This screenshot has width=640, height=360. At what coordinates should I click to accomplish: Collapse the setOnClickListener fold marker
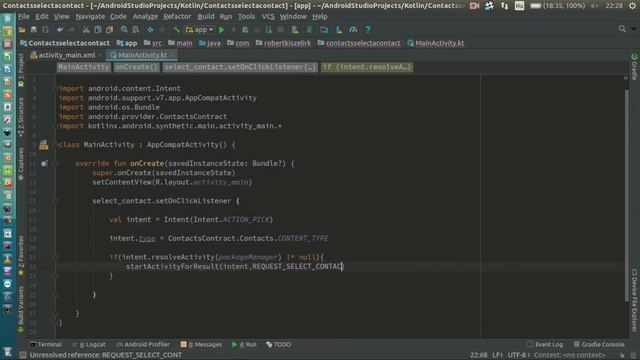[56, 201]
